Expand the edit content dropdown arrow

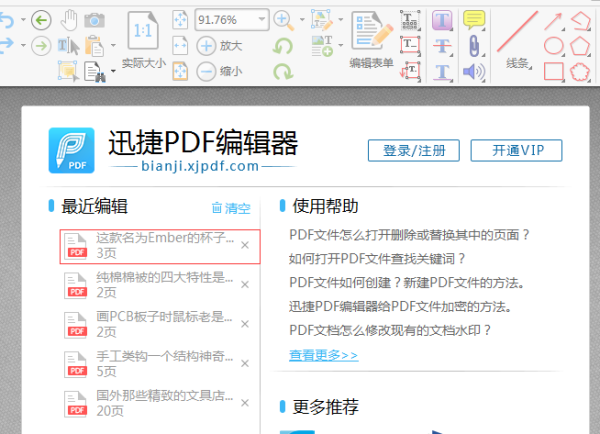[x=341, y=20]
